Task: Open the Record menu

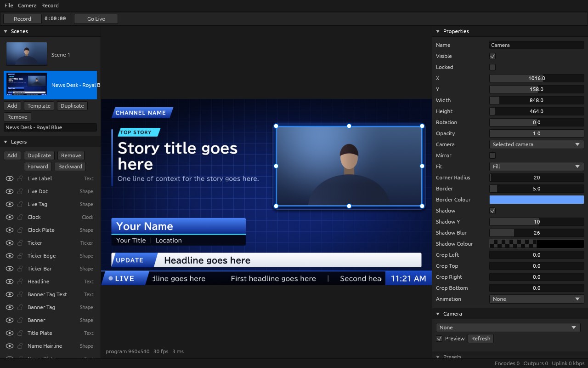Action: click(x=50, y=6)
